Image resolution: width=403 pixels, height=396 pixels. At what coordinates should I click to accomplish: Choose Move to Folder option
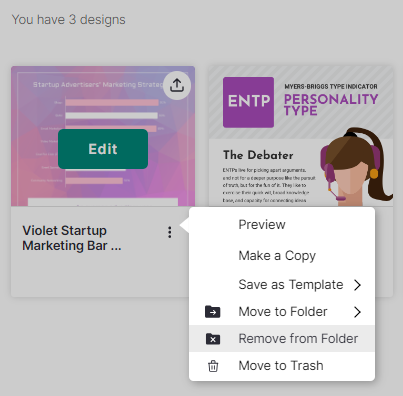pyautogui.click(x=282, y=312)
